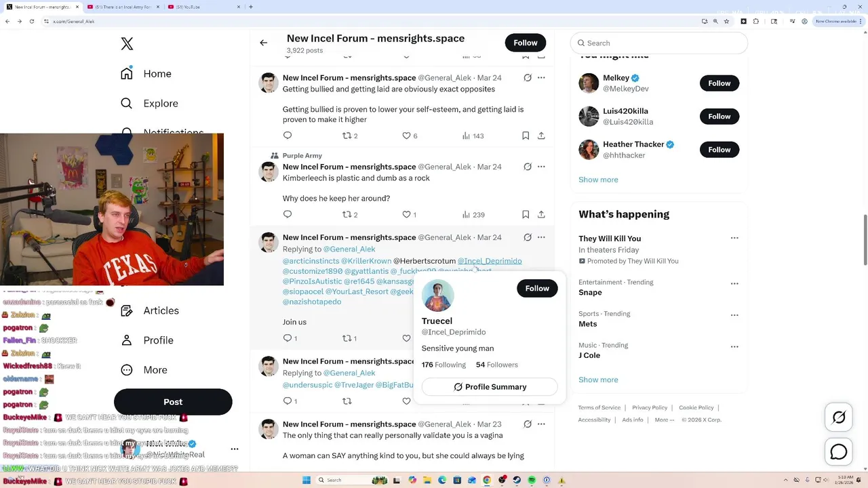868x488 pixels.
Task: Reply to the 'Getting bullied' post
Action: (x=288, y=136)
